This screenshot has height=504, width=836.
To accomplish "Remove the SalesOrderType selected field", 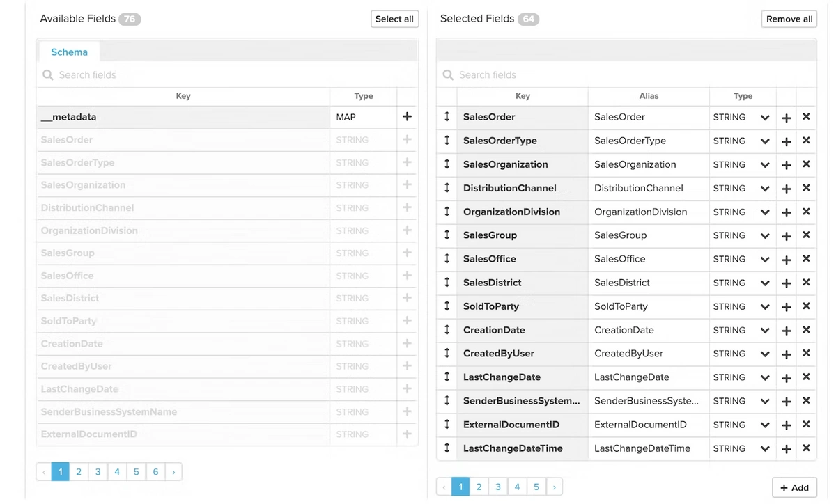I will [806, 141].
